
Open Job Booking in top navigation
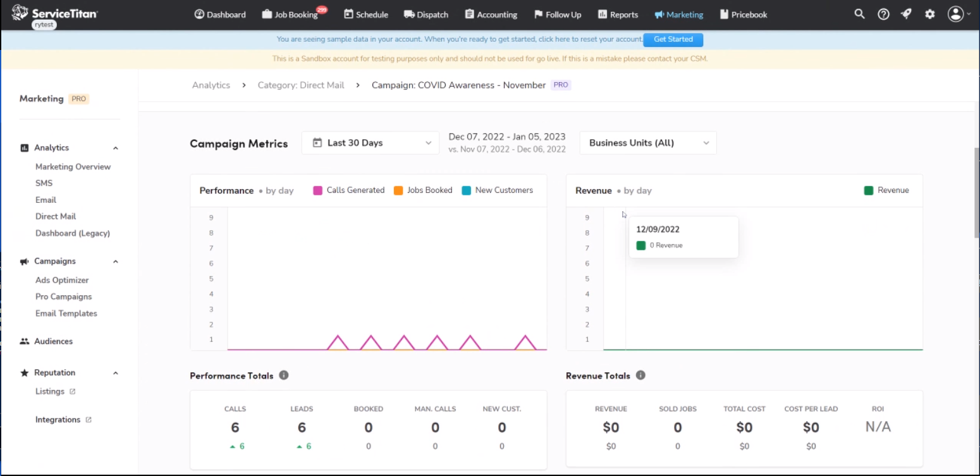tap(290, 15)
